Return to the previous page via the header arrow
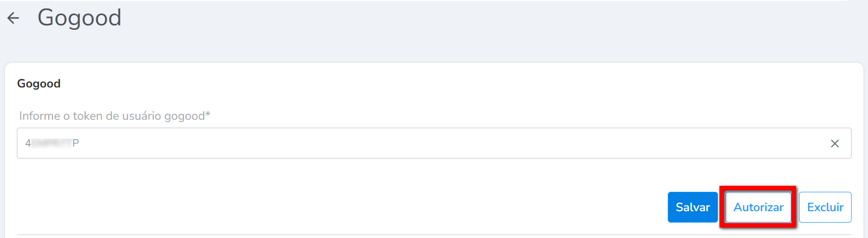The image size is (868, 238). (x=13, y=18)
